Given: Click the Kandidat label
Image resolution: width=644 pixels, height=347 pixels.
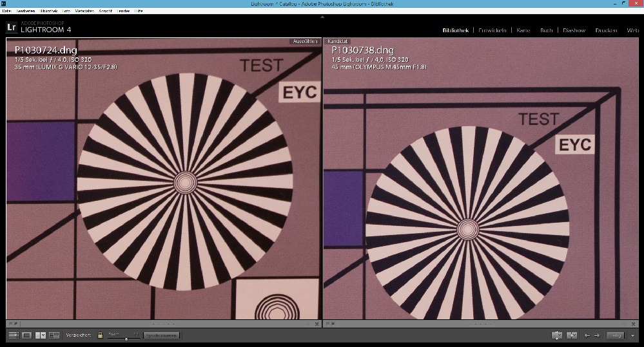Looking at the screenshot, I should point(338,41).
